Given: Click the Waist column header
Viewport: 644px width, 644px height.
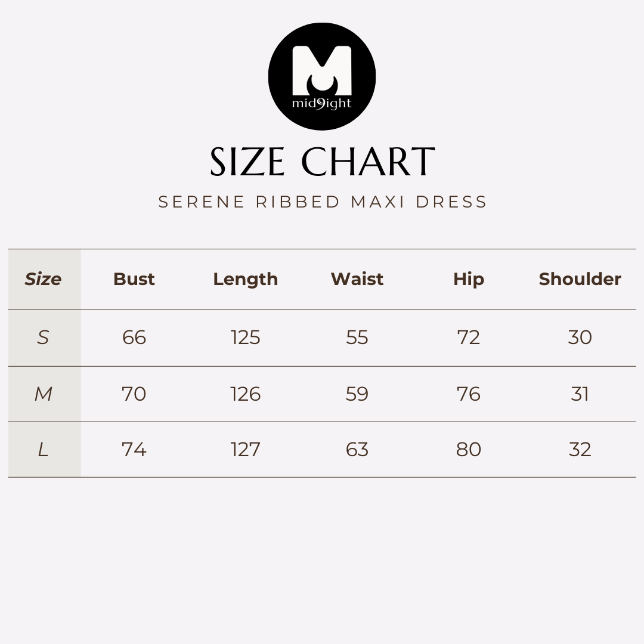Looking at the screenshot, I should pyautogui.click(x=357, y=279).
